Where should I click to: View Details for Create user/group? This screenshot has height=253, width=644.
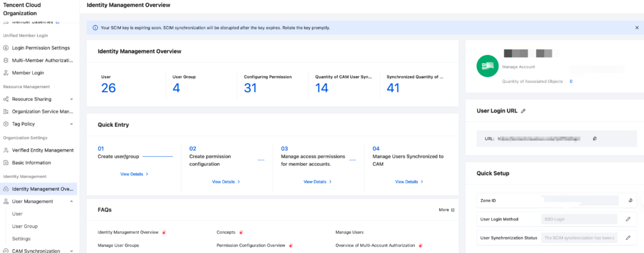coord(134,174)
